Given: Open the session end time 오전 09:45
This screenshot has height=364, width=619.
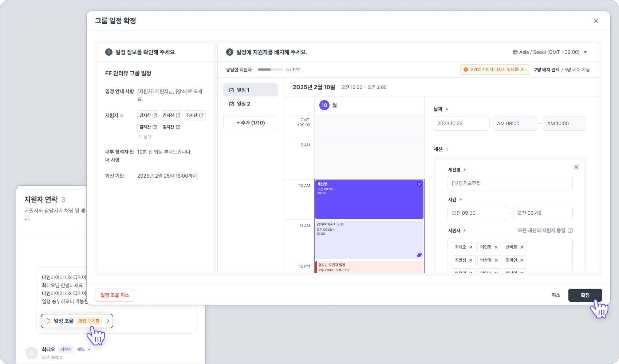Looking at the screenshot, I should pyautogui.click(x=543, y=213).
